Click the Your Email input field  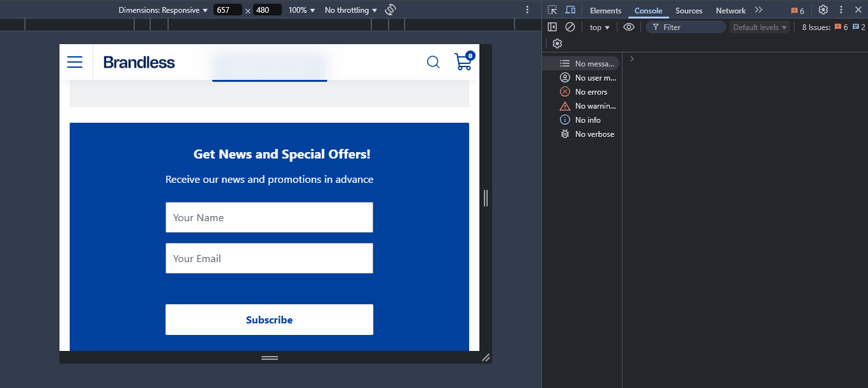coord(269,258)
